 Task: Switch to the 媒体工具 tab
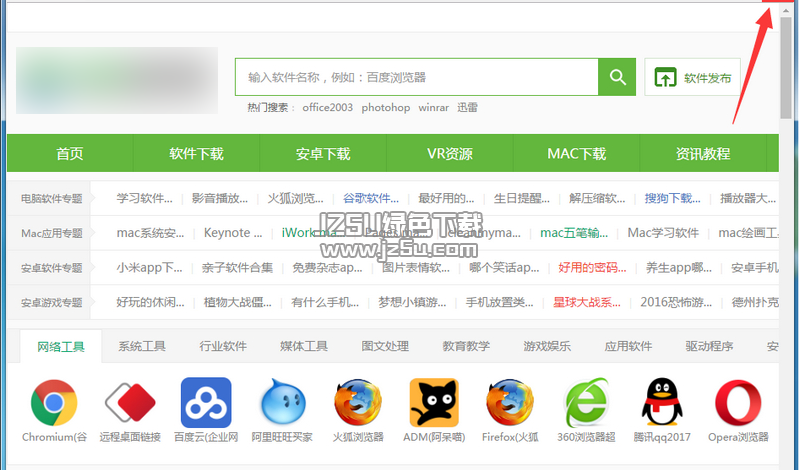pos(304,347)
